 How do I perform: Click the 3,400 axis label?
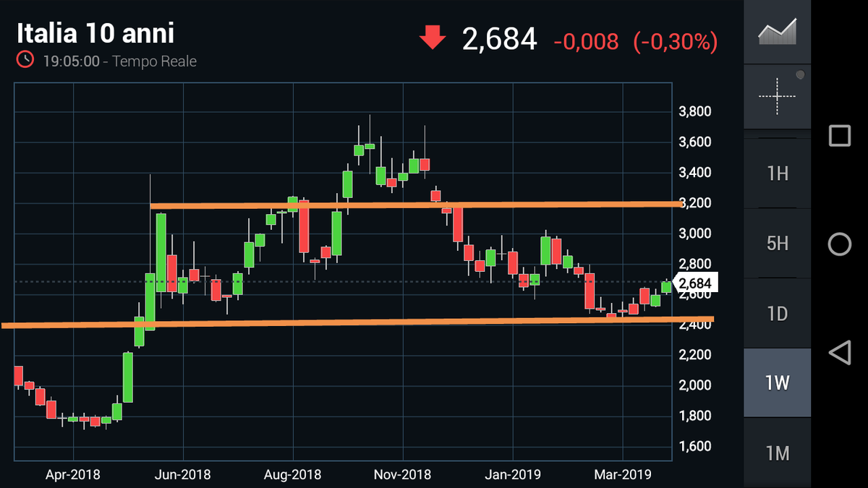[x=694, y=173]
